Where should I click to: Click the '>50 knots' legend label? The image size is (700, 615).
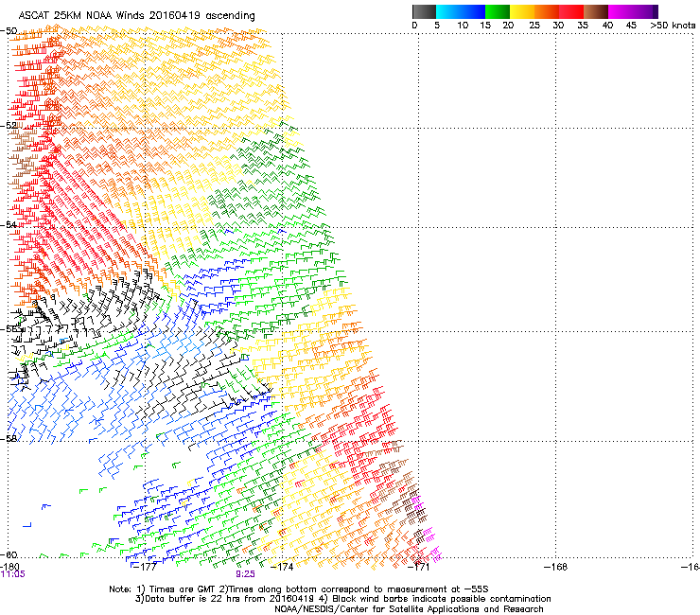coord(673,26)
